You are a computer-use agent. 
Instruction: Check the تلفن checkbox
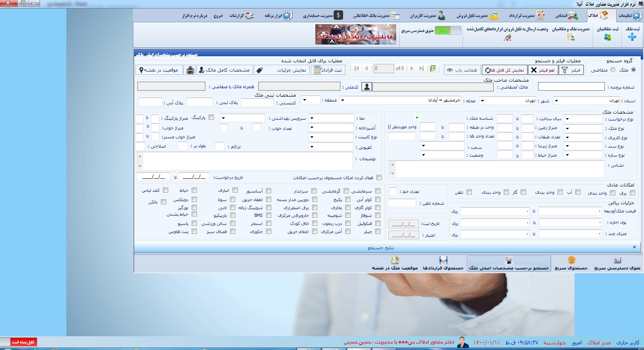click(x=469, y=192)
